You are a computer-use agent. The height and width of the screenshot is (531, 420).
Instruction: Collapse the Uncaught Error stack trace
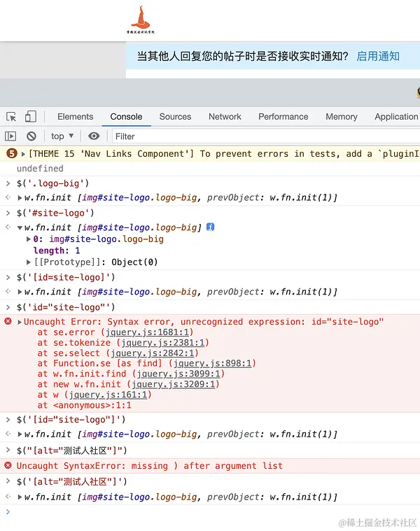point(20,322)
